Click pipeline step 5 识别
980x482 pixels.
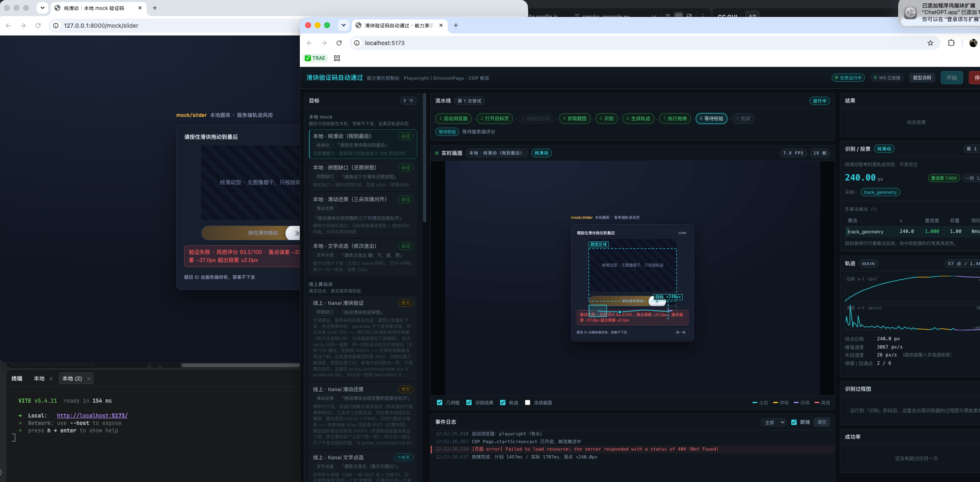[607, 119]
